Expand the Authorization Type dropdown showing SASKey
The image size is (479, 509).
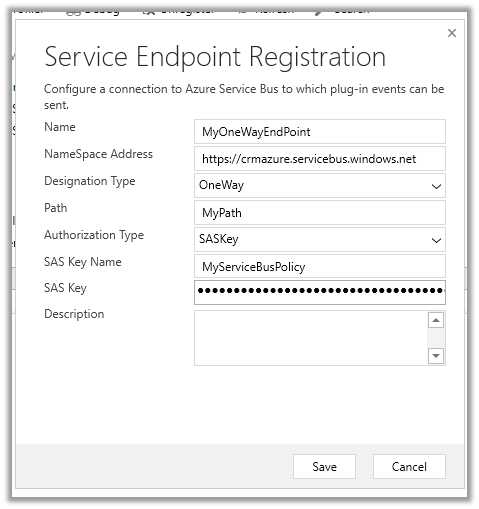point(320,239)
